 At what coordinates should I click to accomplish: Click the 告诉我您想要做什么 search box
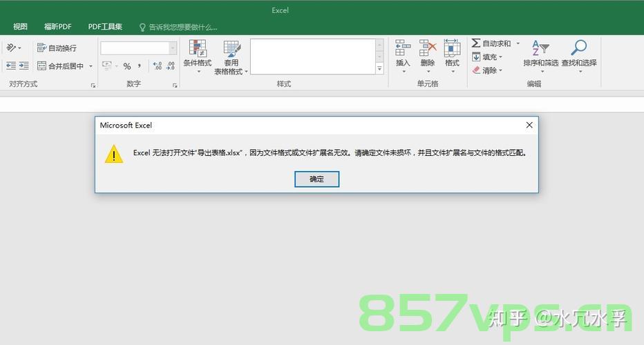[178, 27]
